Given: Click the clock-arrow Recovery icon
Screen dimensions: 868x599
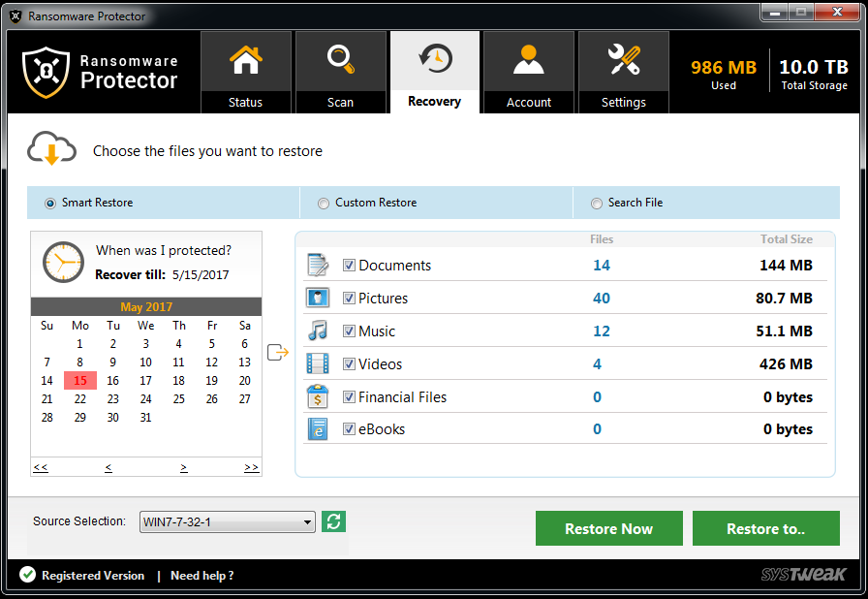Looking at the screenshot, I should (435, 59).
